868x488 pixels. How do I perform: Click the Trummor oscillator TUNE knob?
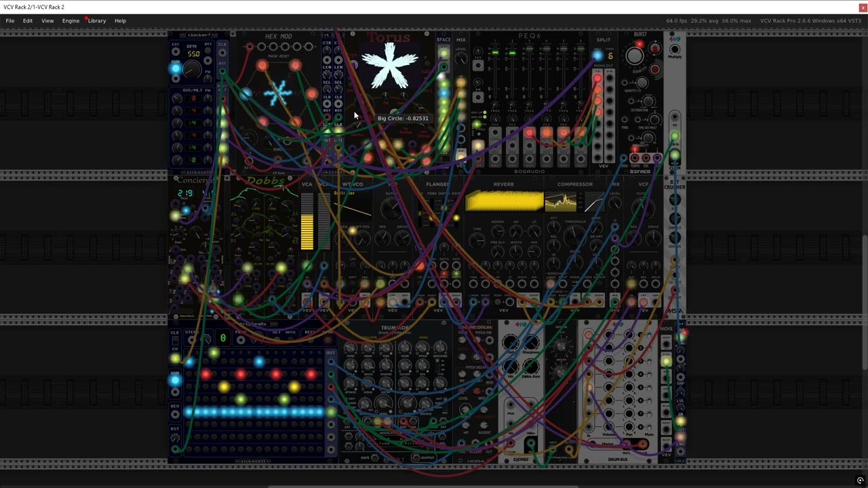click(350, 349)
